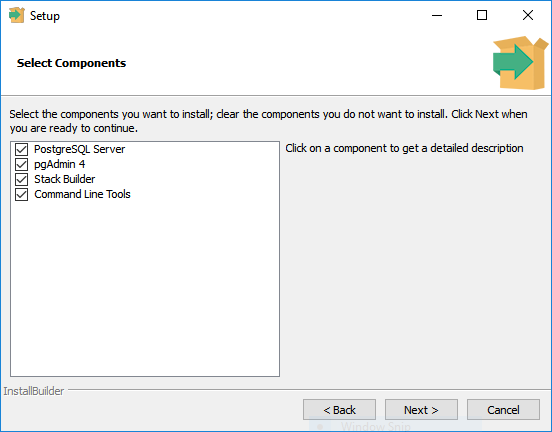Select the PostgreSQL Server component label
552x432 pixels.
pyautogui.click(x=79, y=149)
